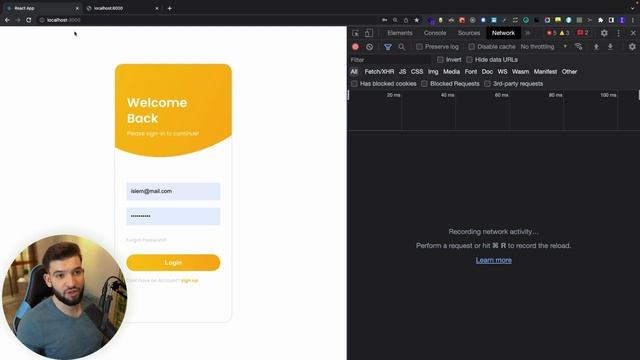640x360 pixels.
Task: Check Blocked Requests checkbox
Action: click(424, 84)
